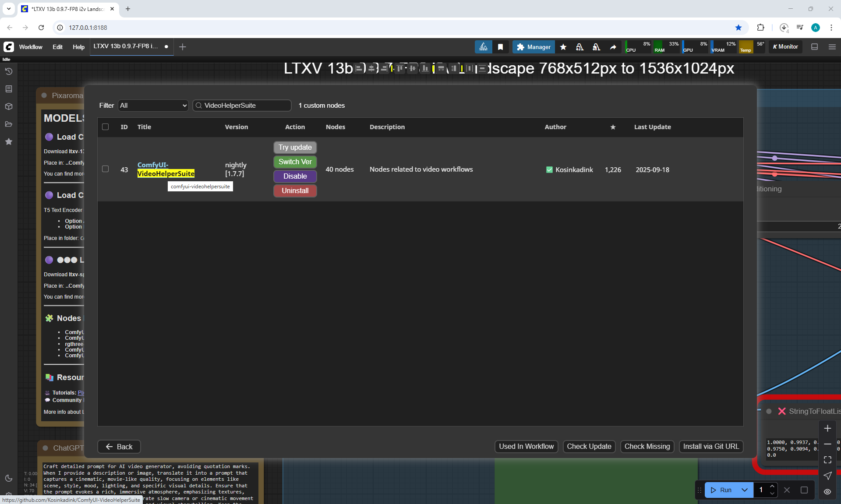Toggle the select-all header checkbox
The height and width of the screenshot is (504, 841).
(105, 127)
